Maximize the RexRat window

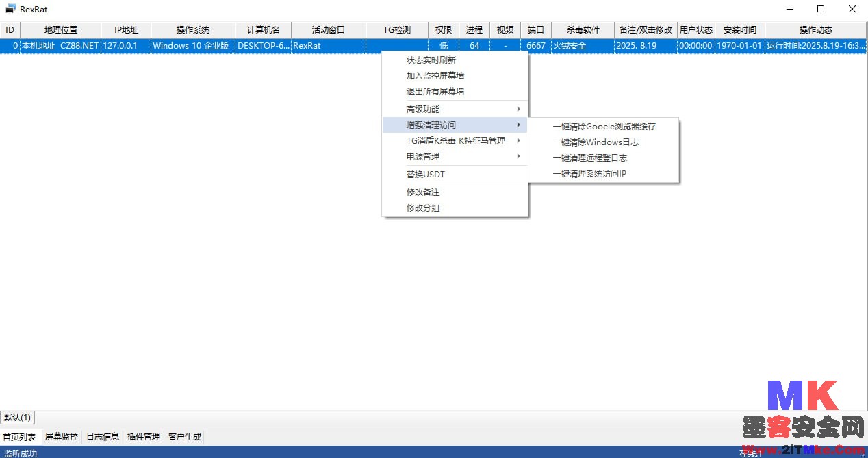pos(820,10)
